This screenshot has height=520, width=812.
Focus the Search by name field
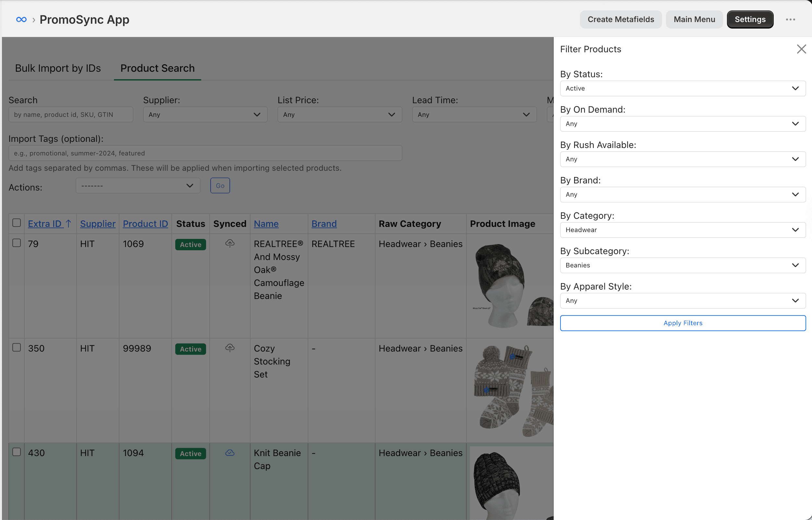click(71, 115)
